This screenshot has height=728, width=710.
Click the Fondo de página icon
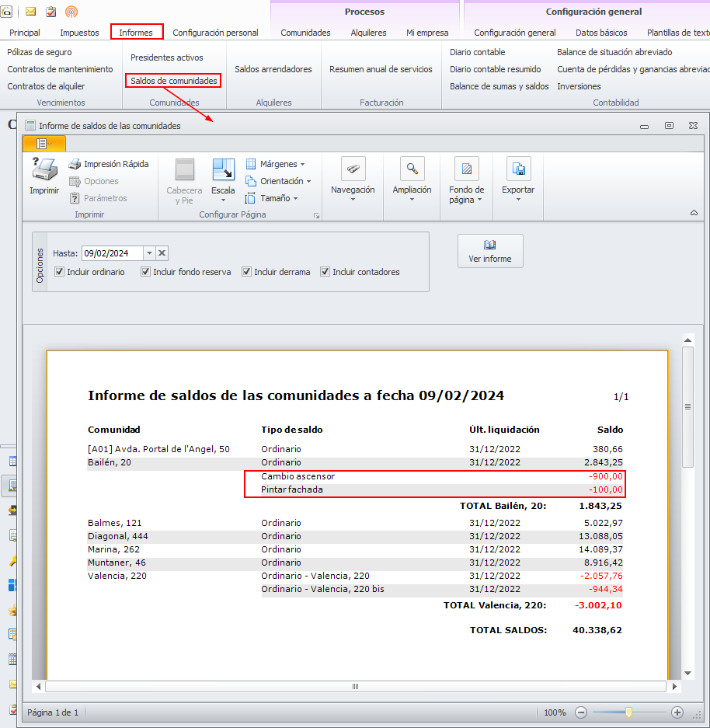click(x=467, y=169)
